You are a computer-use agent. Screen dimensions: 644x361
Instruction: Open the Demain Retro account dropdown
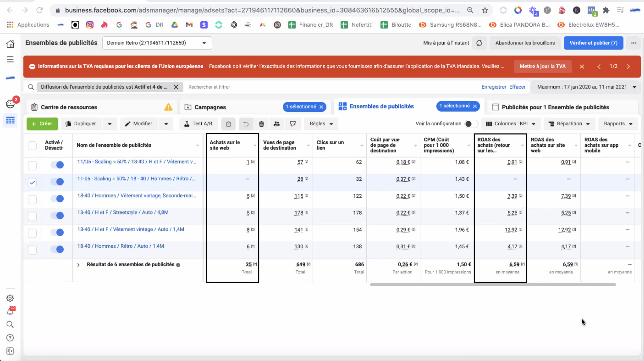[157, 43]
